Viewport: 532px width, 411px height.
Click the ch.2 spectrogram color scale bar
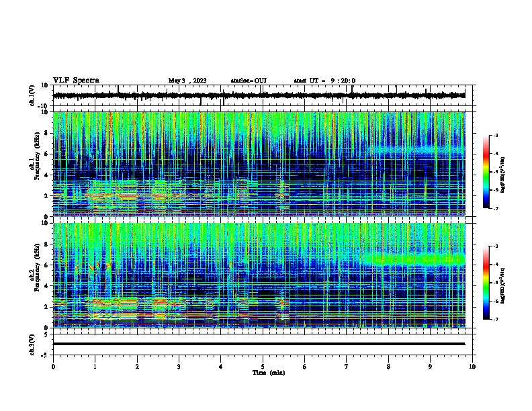coord(486,283)
